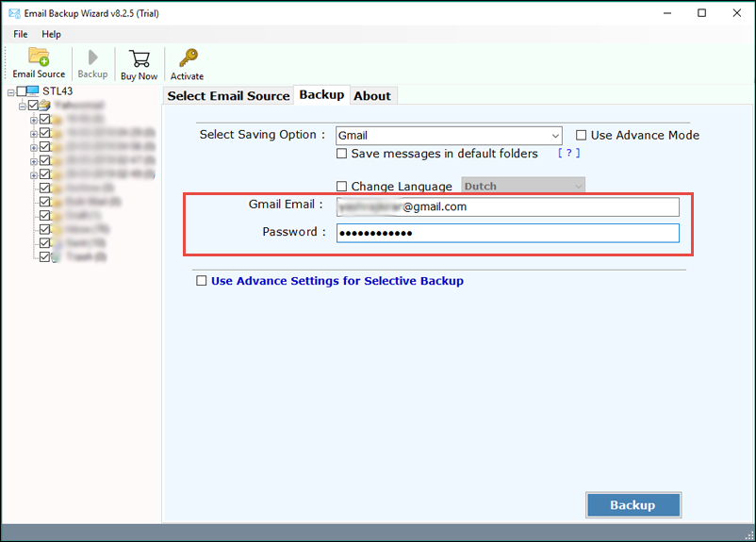Switch to Select Email Source tab
The image size is (756, 542).
[228, 96]
